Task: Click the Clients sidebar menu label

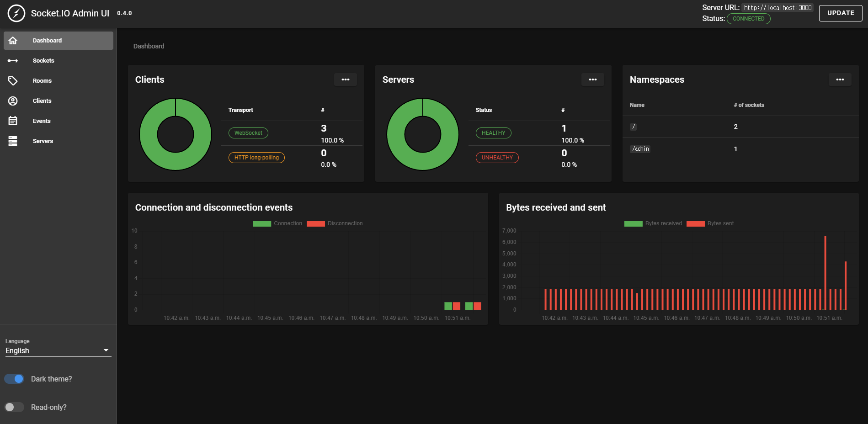Action: (x=42, y=101)
